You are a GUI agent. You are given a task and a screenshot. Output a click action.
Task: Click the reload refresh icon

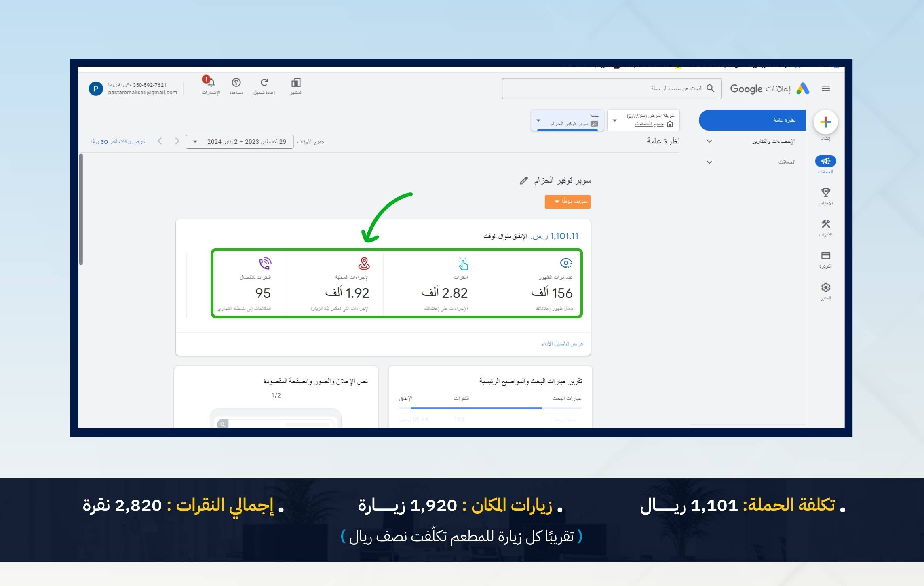[x=264, y=83]
